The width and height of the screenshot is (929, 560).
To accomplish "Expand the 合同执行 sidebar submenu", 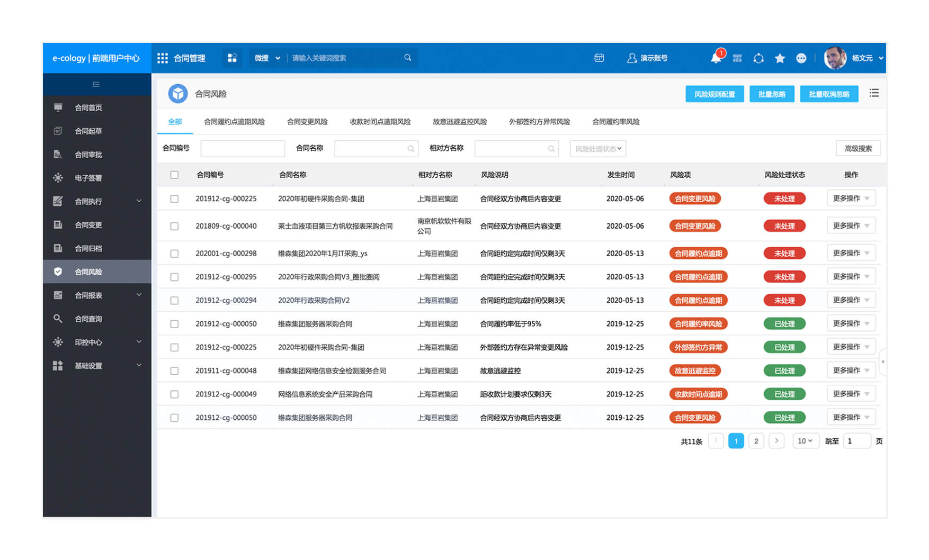I will (139, 201).
